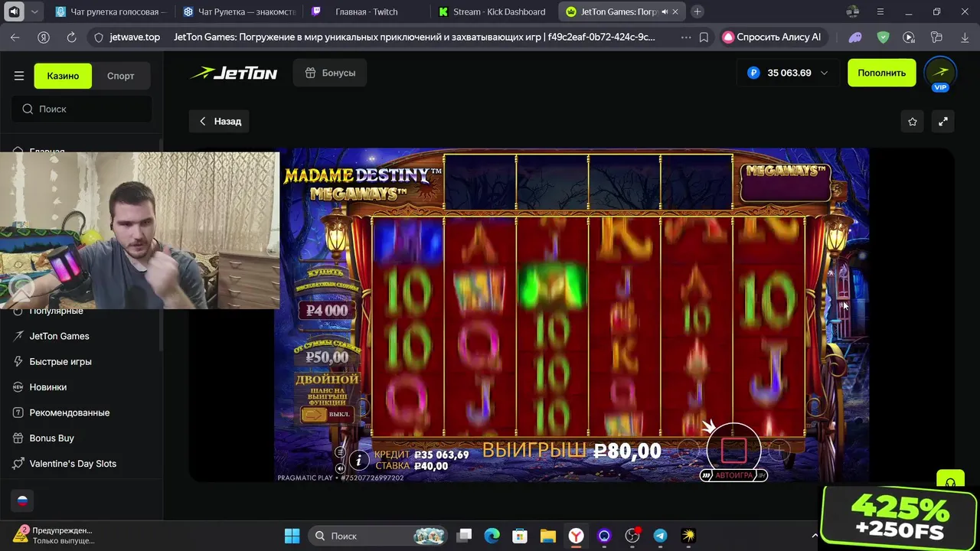This screenshot has height=551, width=980.
Task: Switch to the Спорт tab
Action: point(121,76)
